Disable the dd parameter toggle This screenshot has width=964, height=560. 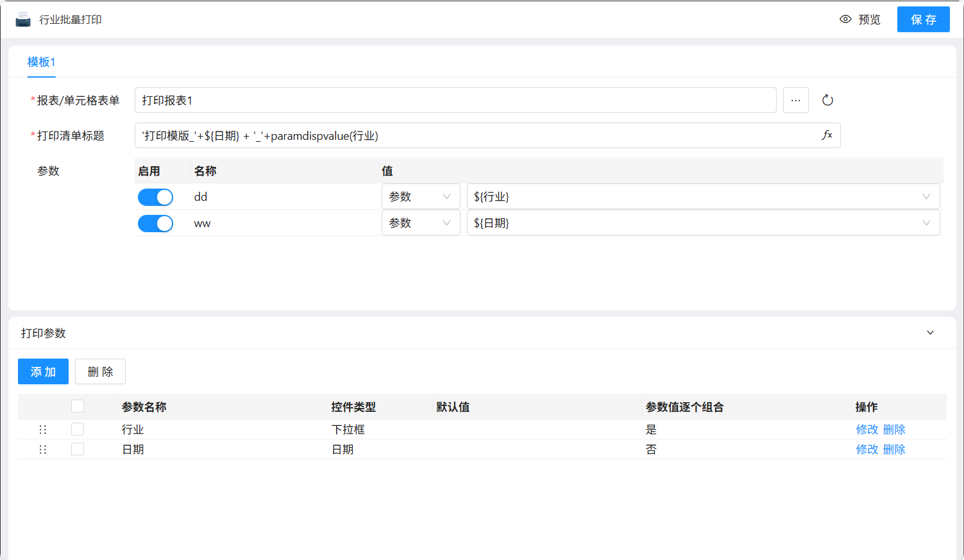tap(155, 197)
